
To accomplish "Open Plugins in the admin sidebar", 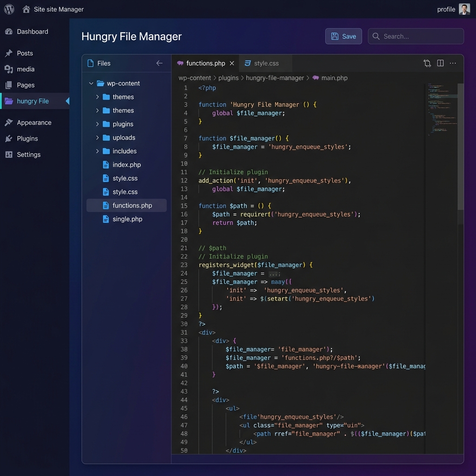I will pos(27,139).
